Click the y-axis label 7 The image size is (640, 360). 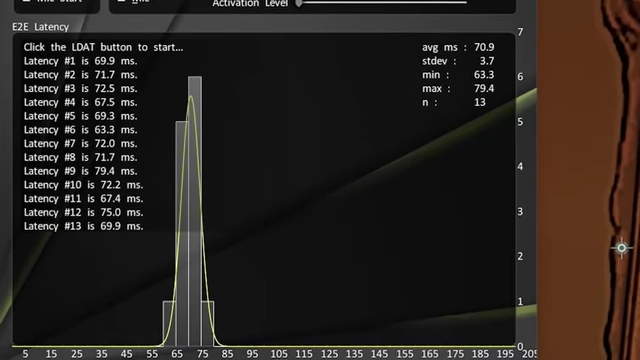(x=520, y=32)
